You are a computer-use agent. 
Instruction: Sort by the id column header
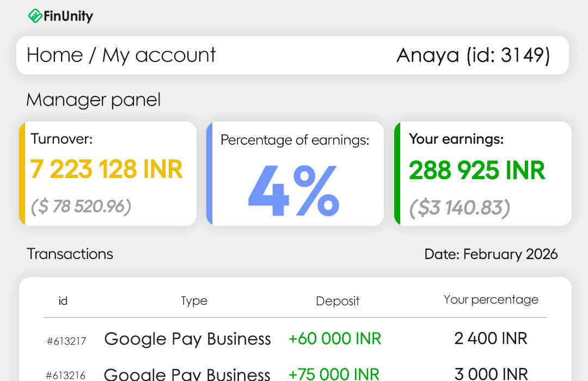63,301
